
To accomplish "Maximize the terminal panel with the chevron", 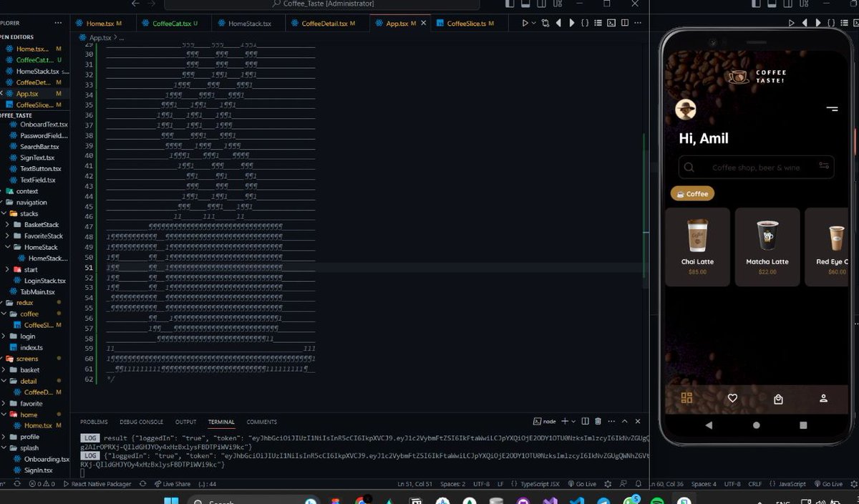I will pos(624,421).
